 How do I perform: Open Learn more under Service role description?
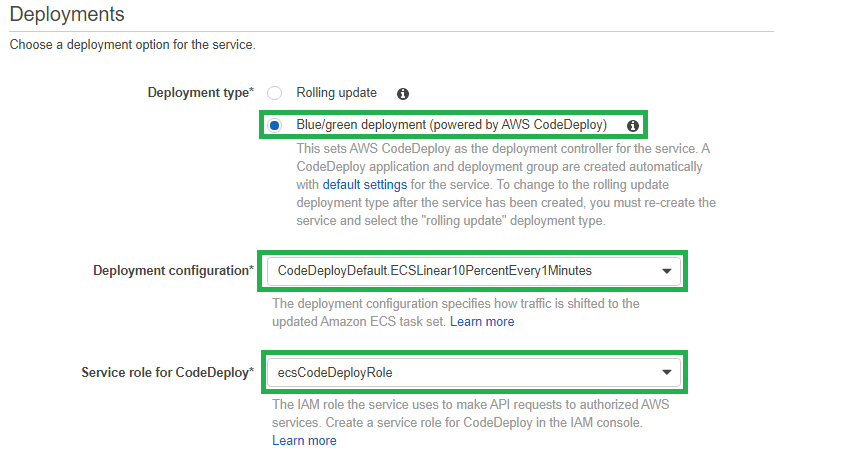pos(304,441)
